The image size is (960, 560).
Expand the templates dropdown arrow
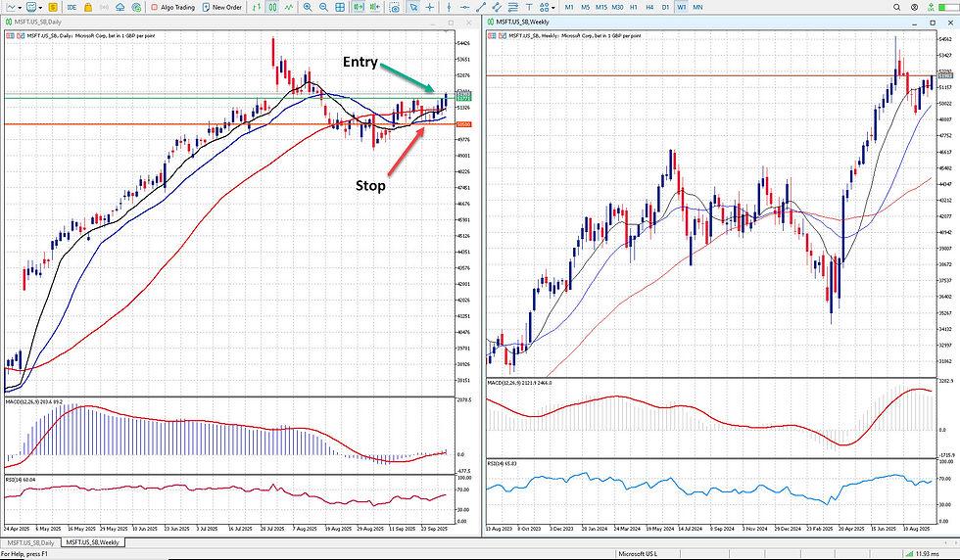[40, 8]
